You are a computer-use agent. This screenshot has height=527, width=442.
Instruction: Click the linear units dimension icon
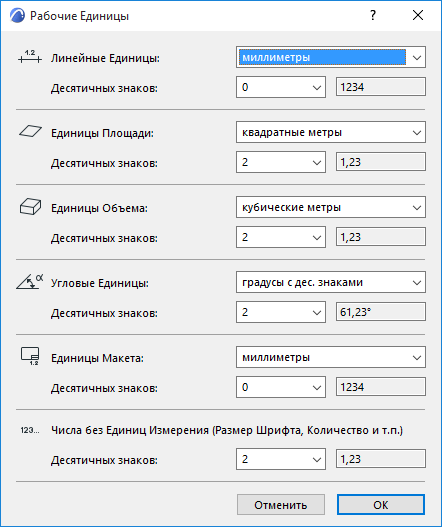(x=30, y=57)
